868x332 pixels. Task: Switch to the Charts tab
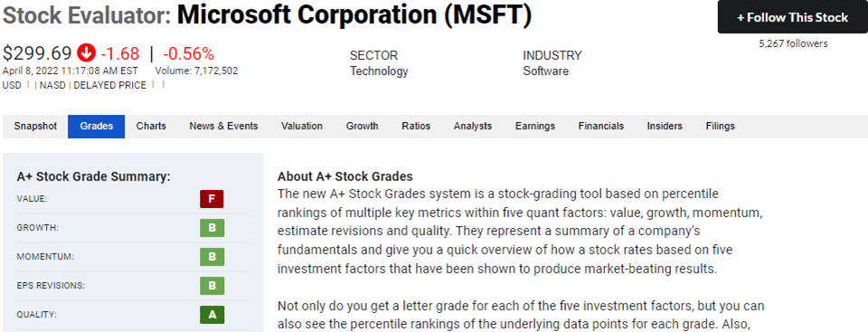[151, 127]
